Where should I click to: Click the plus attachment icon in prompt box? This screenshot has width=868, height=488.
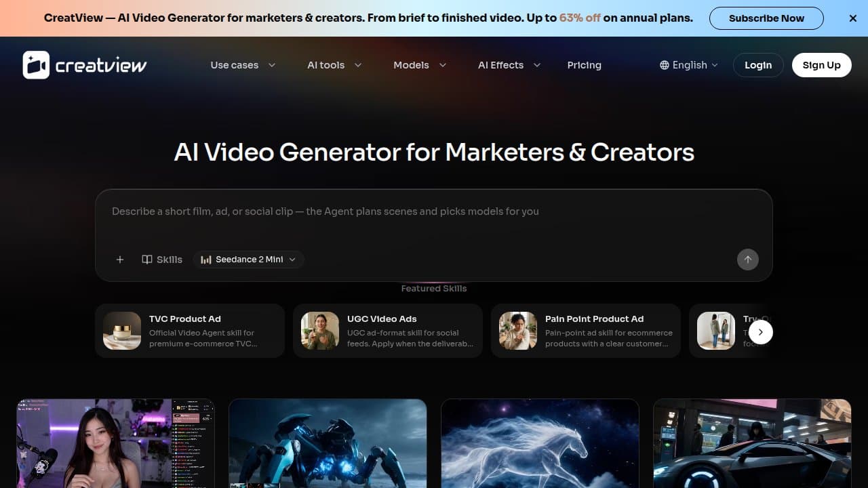(x=120, y=260)
